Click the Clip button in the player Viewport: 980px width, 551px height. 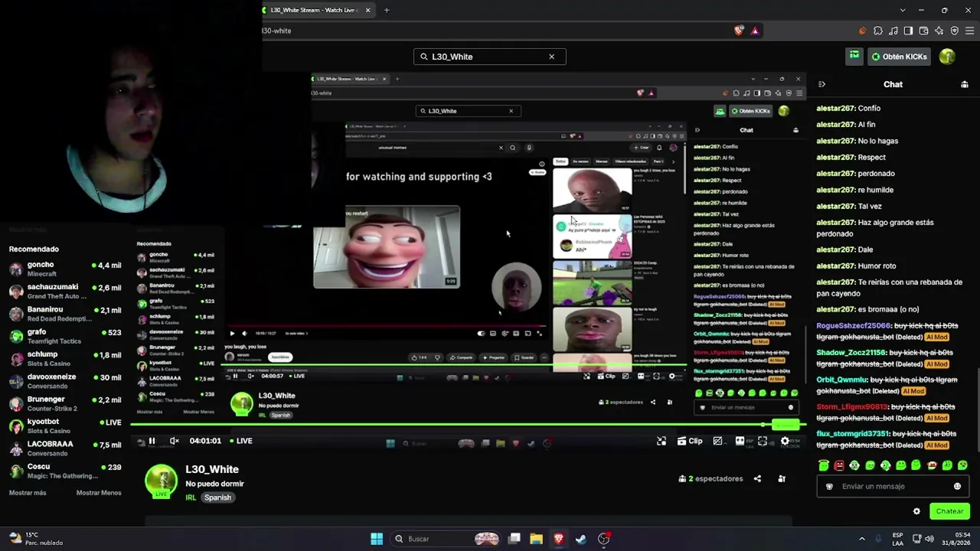689,441
